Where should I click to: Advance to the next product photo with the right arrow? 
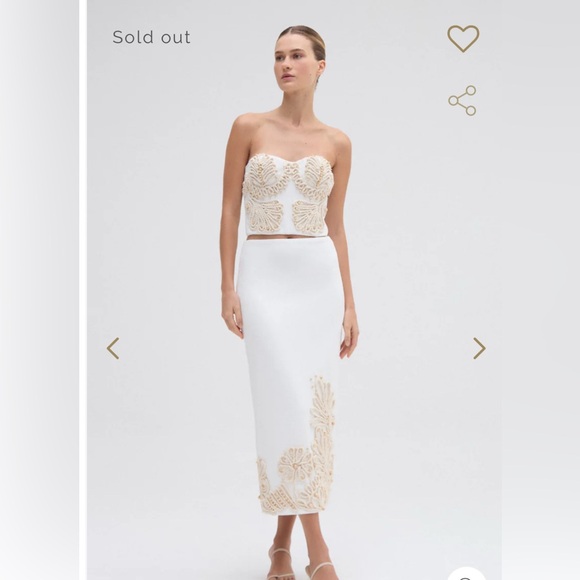click(x=479, y=348)
